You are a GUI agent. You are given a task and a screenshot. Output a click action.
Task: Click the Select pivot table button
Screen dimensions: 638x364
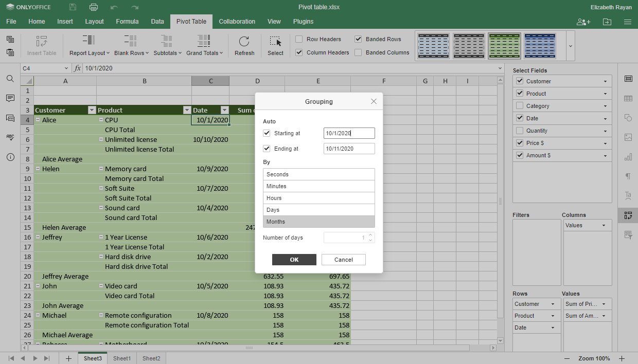tap(275, 46)
